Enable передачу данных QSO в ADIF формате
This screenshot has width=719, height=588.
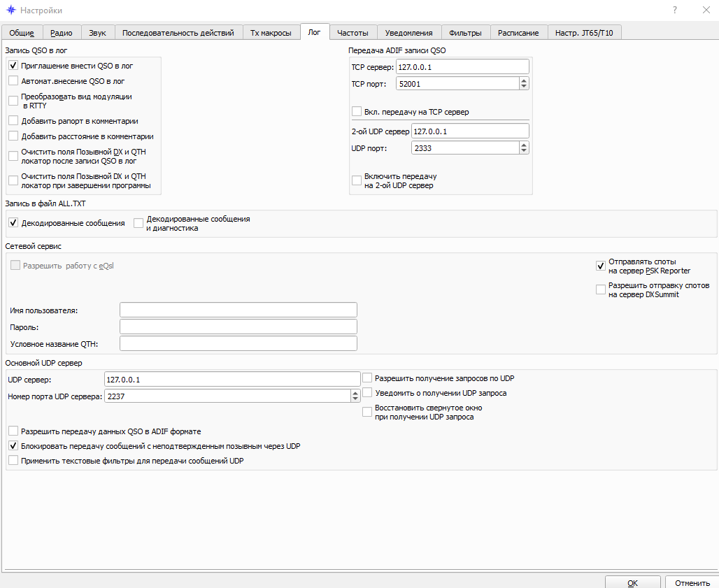click(13, 431)
